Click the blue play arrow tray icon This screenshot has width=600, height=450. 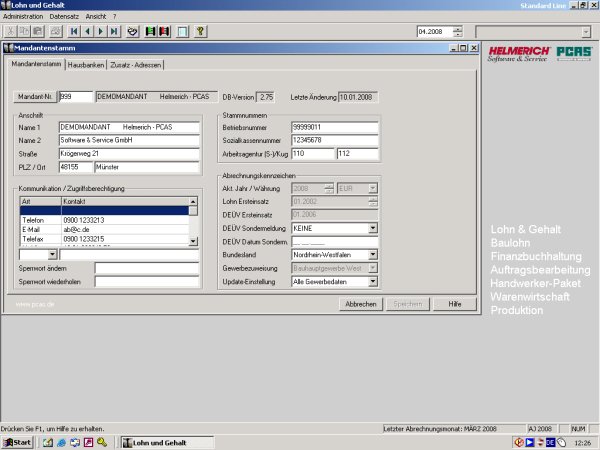click(x=530, y=442)
